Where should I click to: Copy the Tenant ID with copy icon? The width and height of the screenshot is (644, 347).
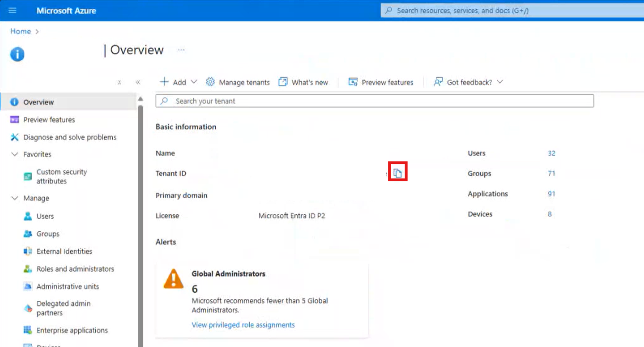(x=398, y=173)
